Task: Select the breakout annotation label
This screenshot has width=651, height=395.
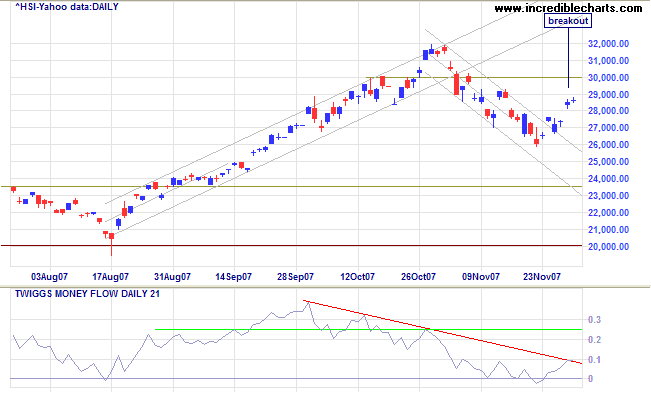Action: pyautogui.click(x=568, y=21)
